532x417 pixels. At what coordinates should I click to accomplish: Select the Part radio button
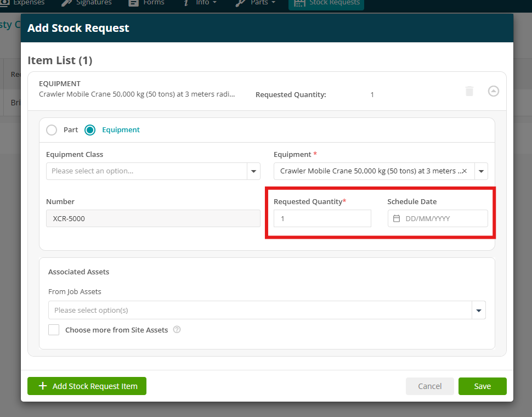[52, 130]
